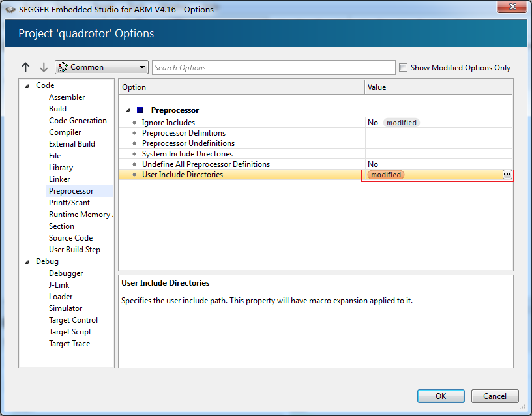The image size is (532, 416).
Task: Select File category in tree
Action: 55,156
